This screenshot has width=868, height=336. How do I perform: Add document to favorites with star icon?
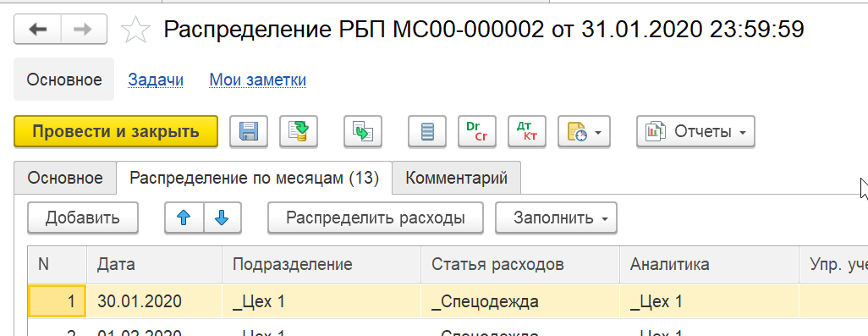135,30
